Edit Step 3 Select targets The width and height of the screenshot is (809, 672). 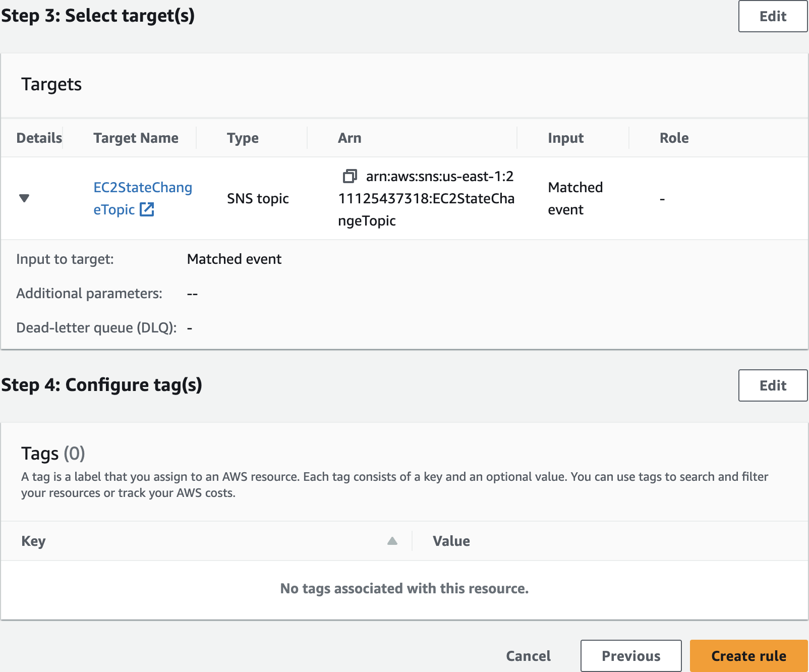click(772, 16)
